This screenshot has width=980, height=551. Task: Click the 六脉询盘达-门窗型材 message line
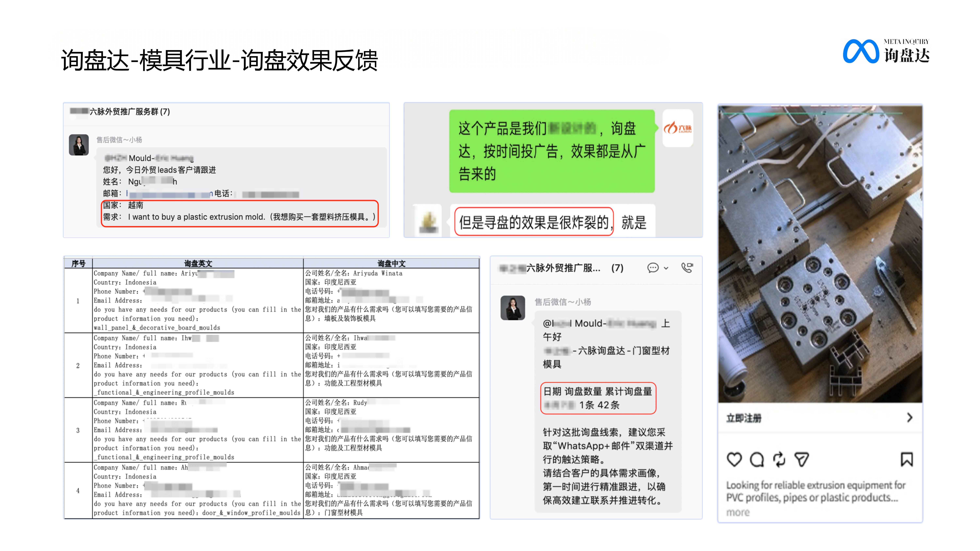pos(606,357)
